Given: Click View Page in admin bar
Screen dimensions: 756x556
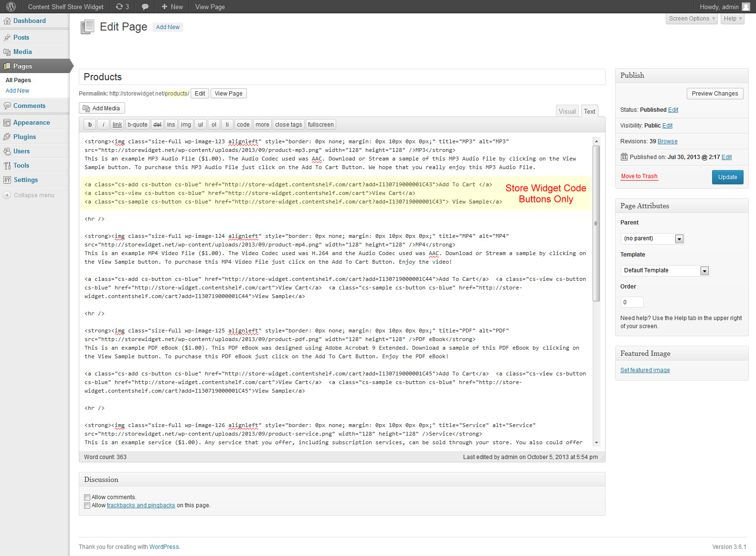Looking at the screenshot, I should (x=210, y=7).
